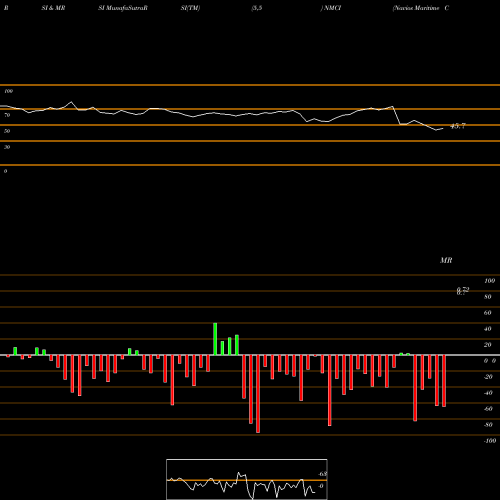Click the MR axis label 60
The width and height of the screenshot is (500, 500).
tap(488, 313)
